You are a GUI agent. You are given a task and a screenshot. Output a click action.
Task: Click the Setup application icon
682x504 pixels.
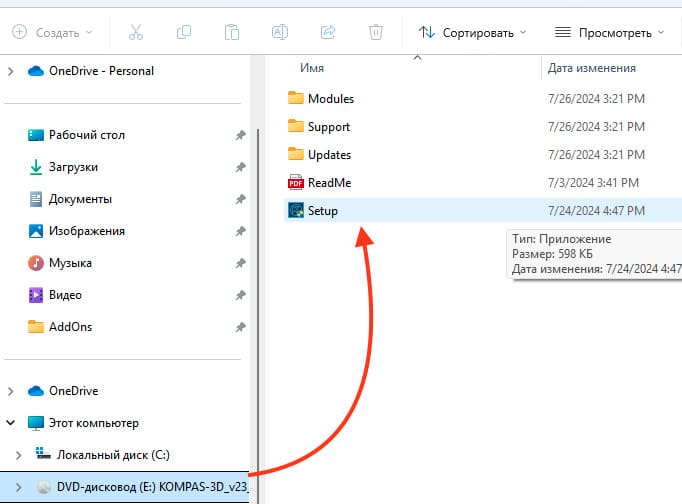[x=296, y=210]
